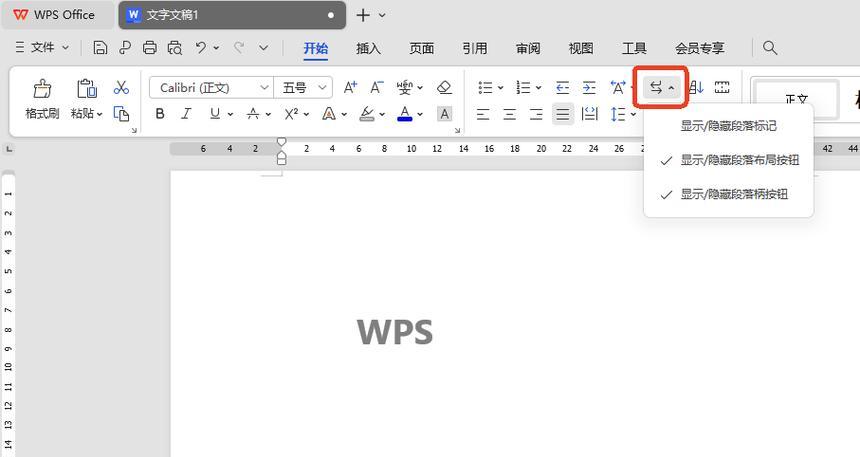The height and width of the screenshot is (457, 860).
Task: Toggle Strikethrough formatting
Action: click(x=253, y=114)
